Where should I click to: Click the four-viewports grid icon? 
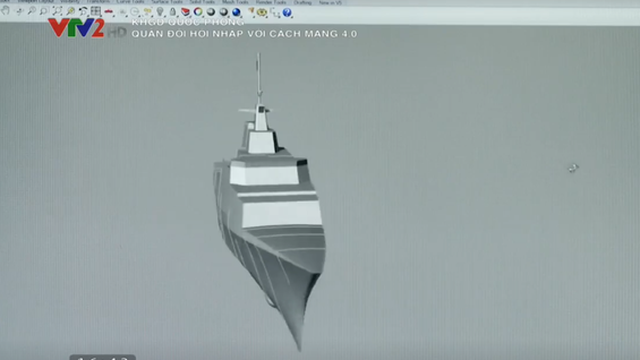[96, 11]
